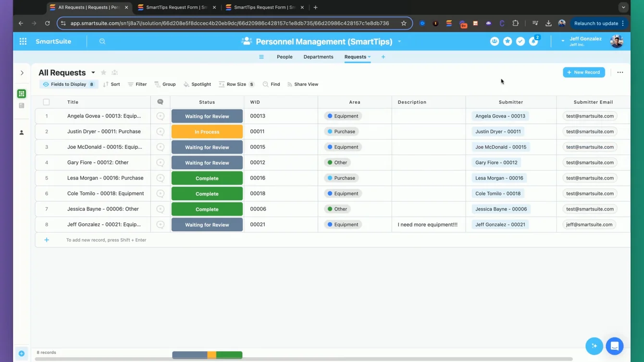Open more options ellipsis near New Record
This screenshot has height=362, width=644.
tap(620, 72)
